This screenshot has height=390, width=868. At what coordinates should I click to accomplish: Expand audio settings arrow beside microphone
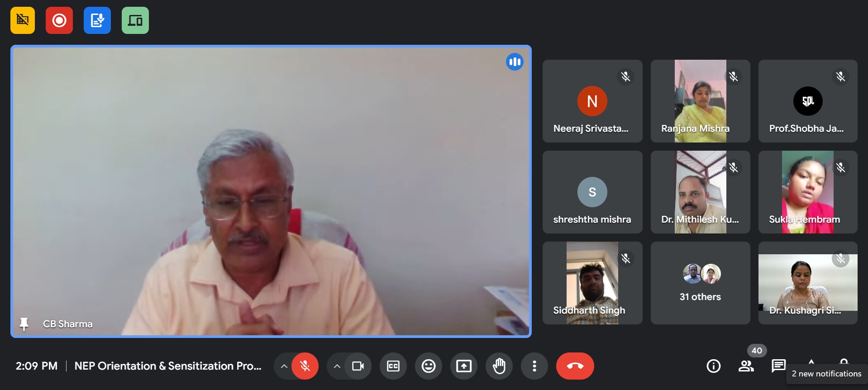click(284, 366)
